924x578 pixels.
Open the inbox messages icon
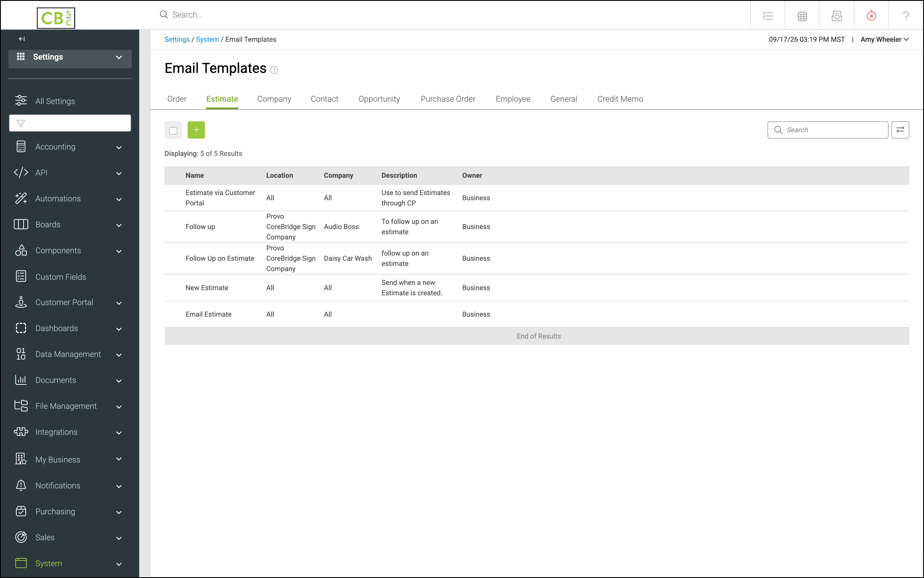pos(836,16)
